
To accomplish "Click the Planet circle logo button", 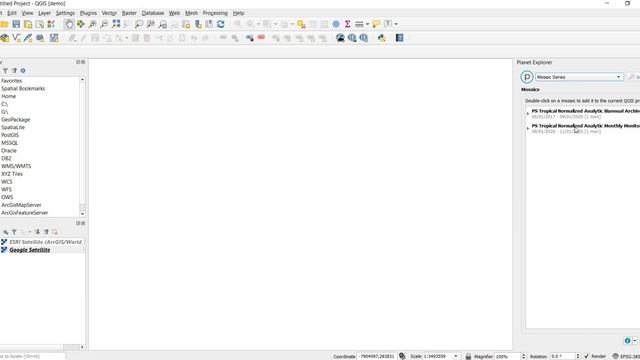I will (527, 77).
